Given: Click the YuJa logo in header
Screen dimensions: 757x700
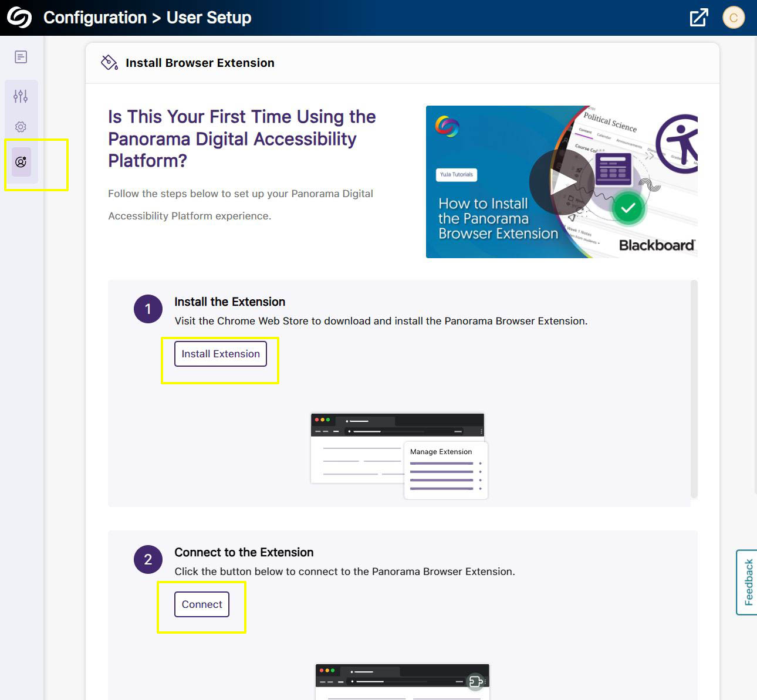Looking at the screenshot, I should [19, 18].
